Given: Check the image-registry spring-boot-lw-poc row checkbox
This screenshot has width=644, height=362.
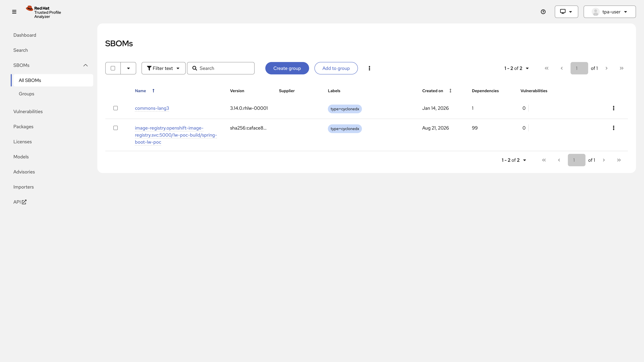Looking at the screenshot, I should coord(116,128).
